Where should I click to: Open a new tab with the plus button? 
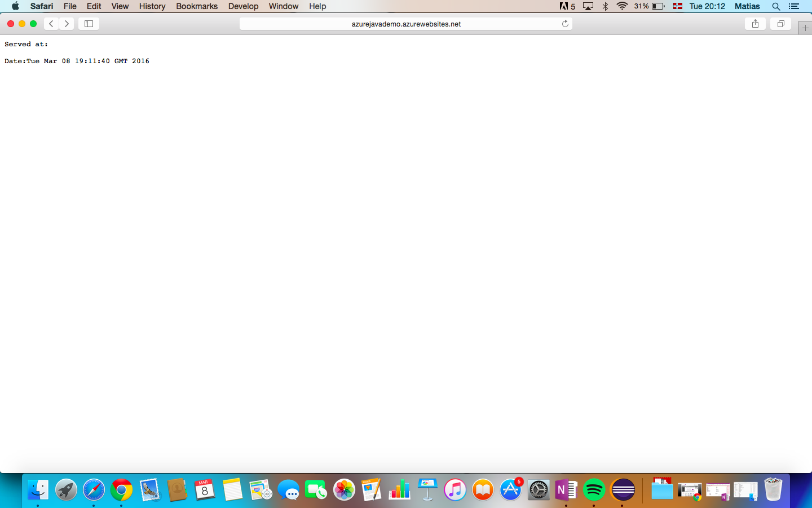point(805,28)
